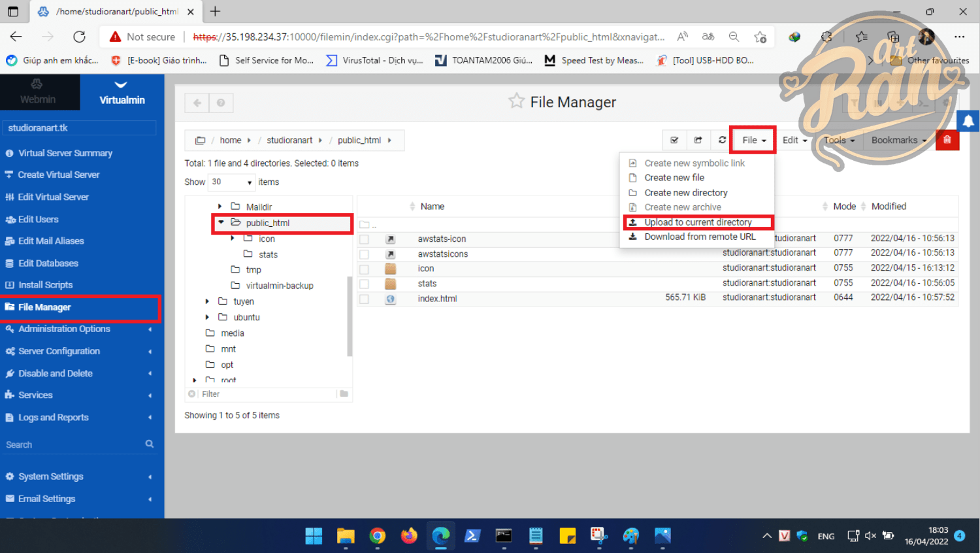Open the Show 30 items dropdown
980x553 pixels.
click(x=231, y=182)
